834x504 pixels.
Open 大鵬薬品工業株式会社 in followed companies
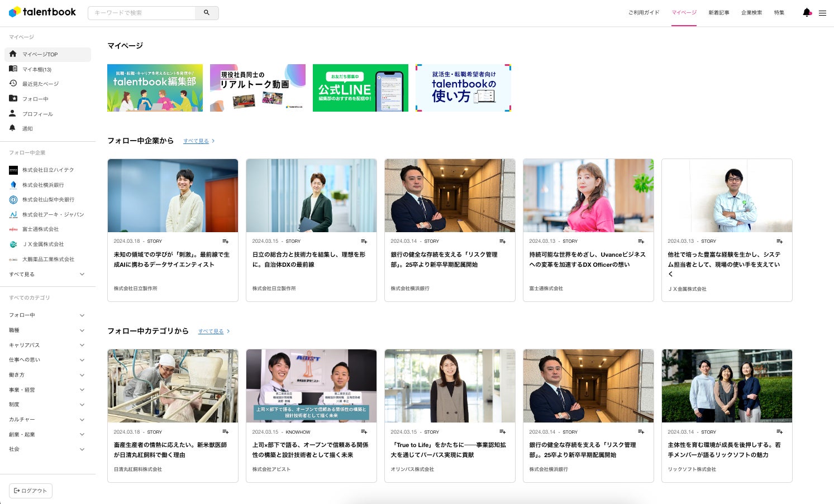coord(47,260)
